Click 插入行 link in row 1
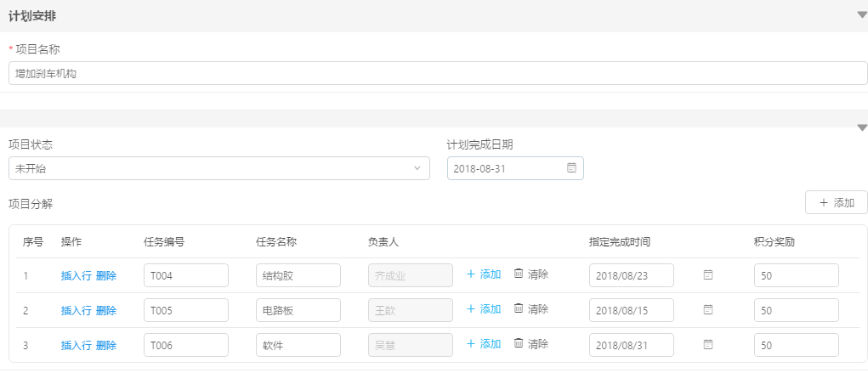 (76, 275)
